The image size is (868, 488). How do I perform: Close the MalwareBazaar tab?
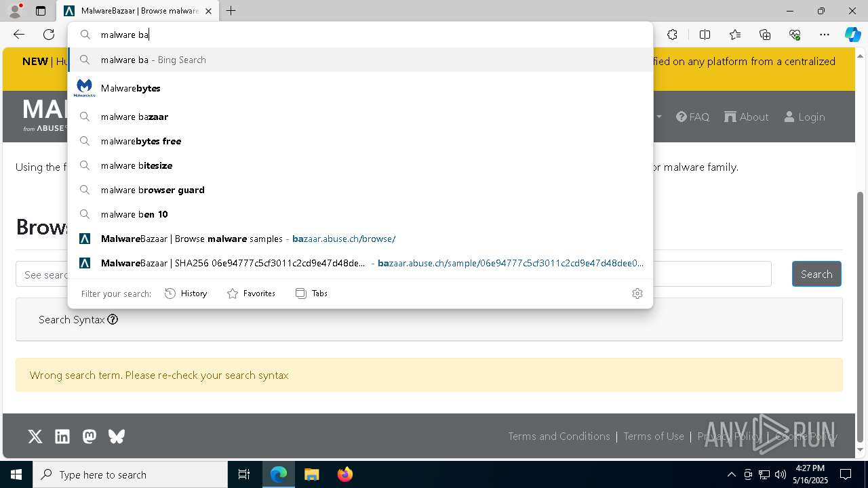[x=208, y=11]
